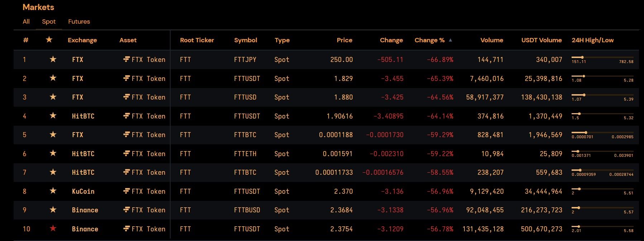
Task: Click the Exchange column header
Action: click(x=82, y=40)
